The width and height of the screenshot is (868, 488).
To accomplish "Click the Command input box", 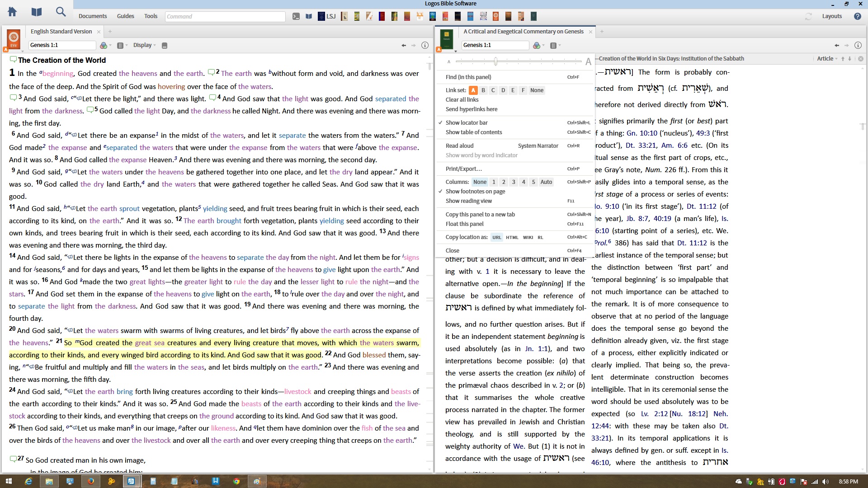I will click(225, 17).
